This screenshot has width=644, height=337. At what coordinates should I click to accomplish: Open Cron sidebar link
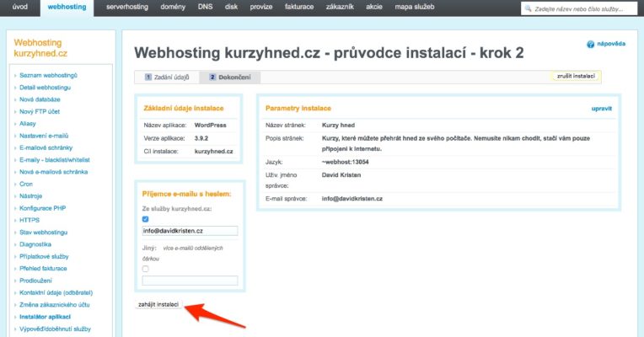[x=26, y=184]
